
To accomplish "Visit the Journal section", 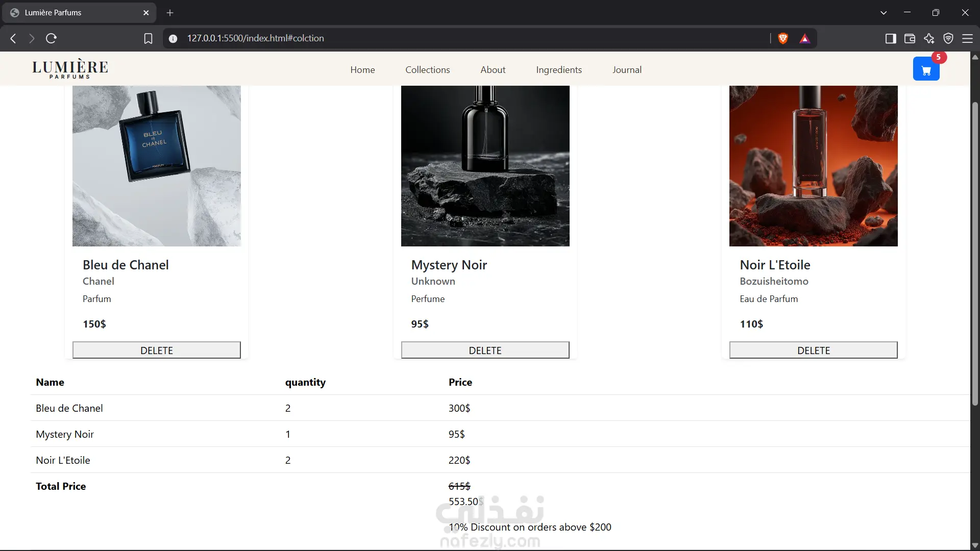I will click(627, 70).
